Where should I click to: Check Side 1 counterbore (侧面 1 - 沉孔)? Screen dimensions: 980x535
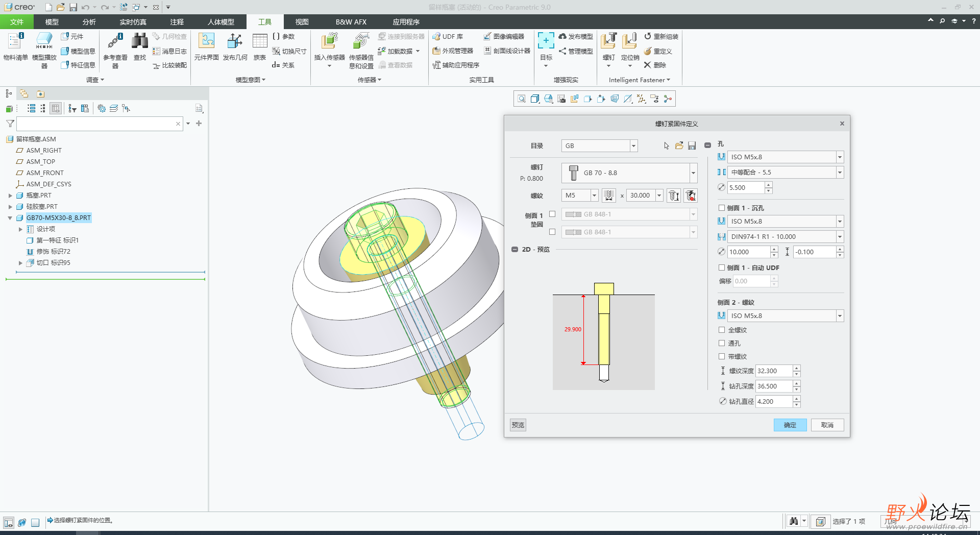pos(722,208)
